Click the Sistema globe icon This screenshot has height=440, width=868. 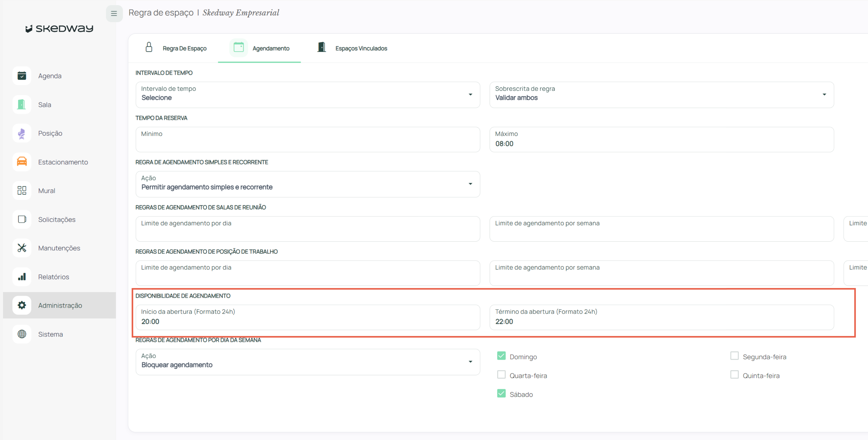pyautogui.click(x=22, y=334)
